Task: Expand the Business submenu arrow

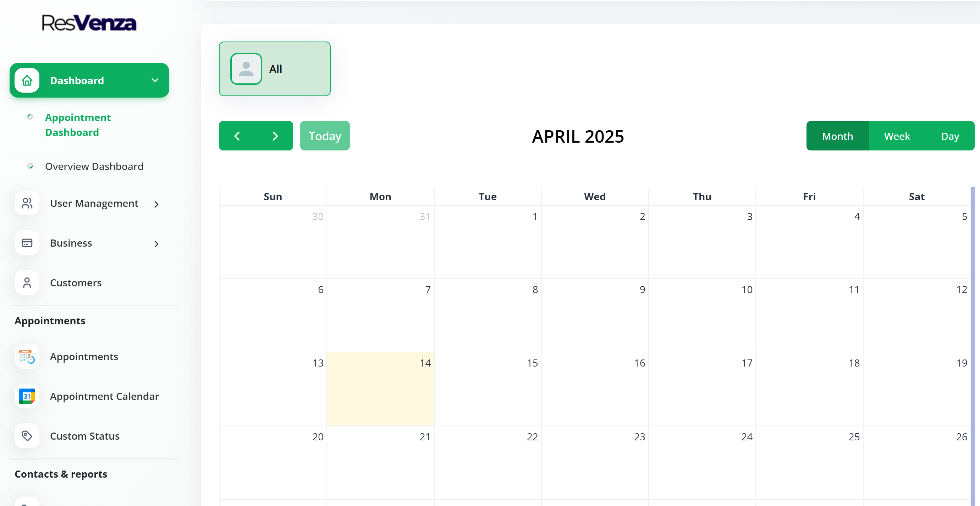Action: pos(156,244)
